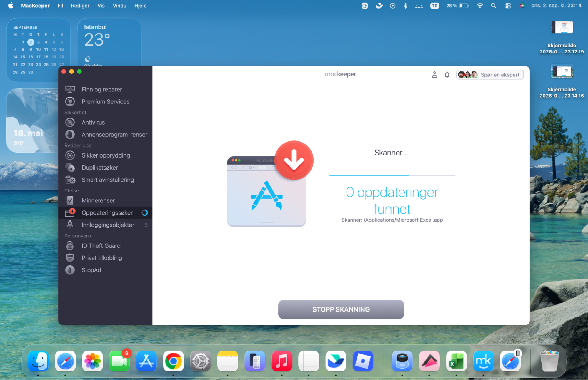Click Bluetooth icon in menu bar

pyautogui.click(x=405, y=6)
